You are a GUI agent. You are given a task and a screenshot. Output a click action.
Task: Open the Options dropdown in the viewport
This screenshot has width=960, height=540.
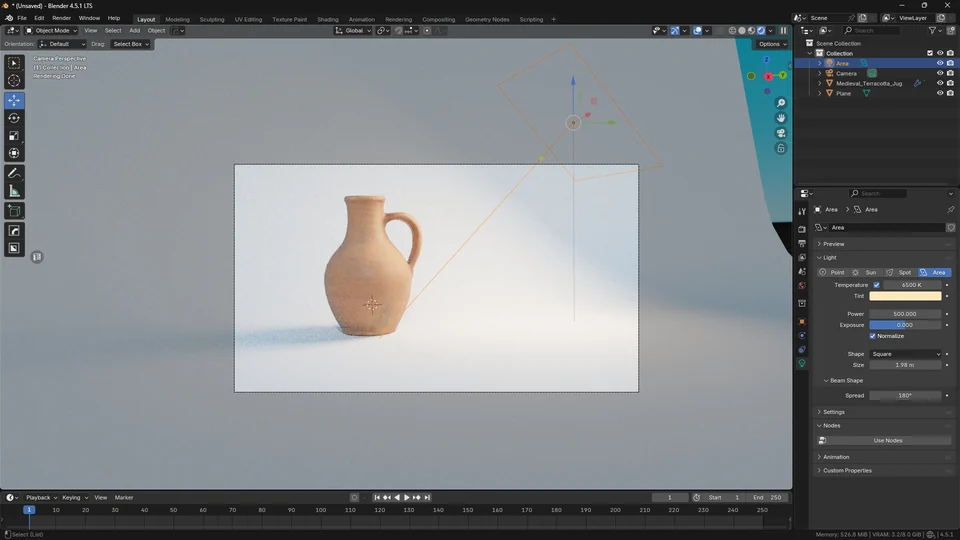pyautogui.click(x=771, y=44)
